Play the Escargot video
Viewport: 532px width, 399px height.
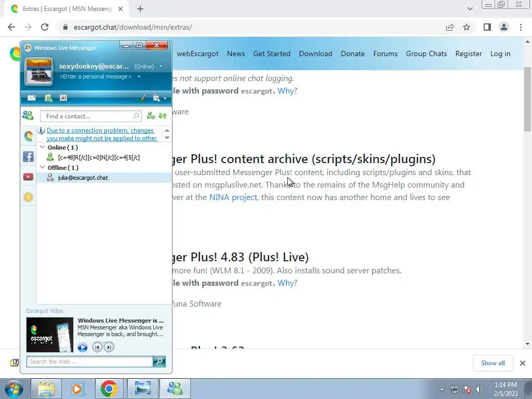click(83, 347)
